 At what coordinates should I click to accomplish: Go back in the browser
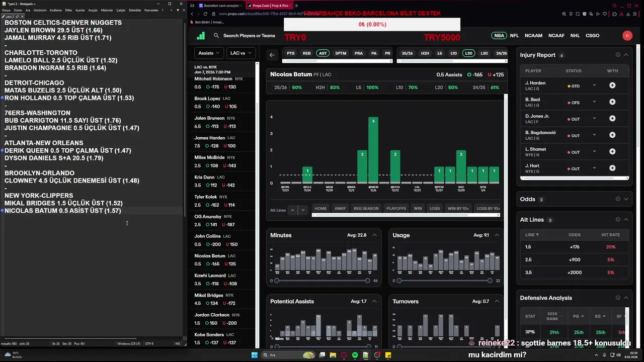[x=192, y=14]
